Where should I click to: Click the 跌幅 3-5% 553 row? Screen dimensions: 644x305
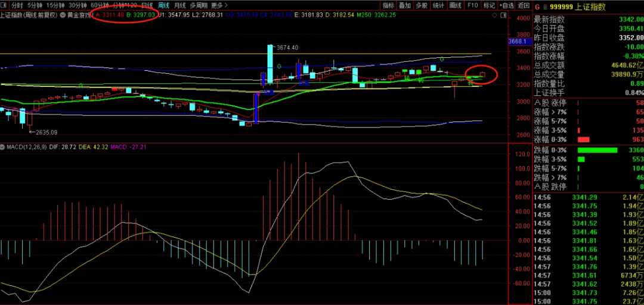(588, 159)
